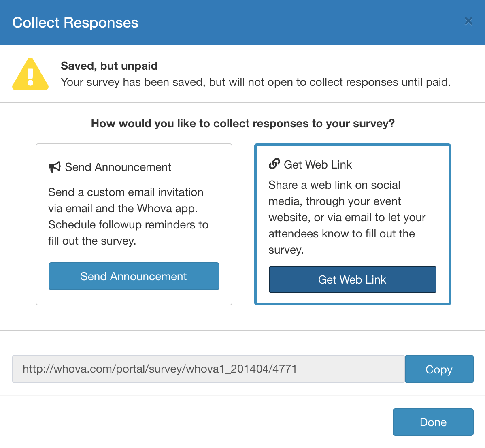Click the chain link icon
The width and height of the screenshot is (485, 448).
[274, 164]
